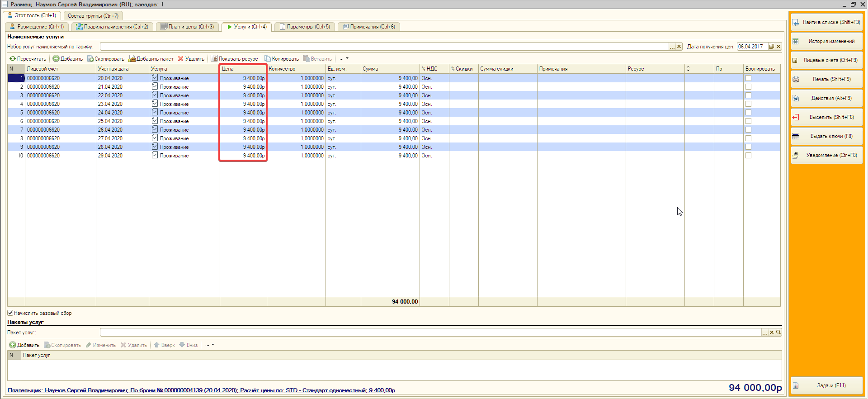Open Параметры (Ctrl+5) tab
Screen dimensions: 868x399
(305, 27)
